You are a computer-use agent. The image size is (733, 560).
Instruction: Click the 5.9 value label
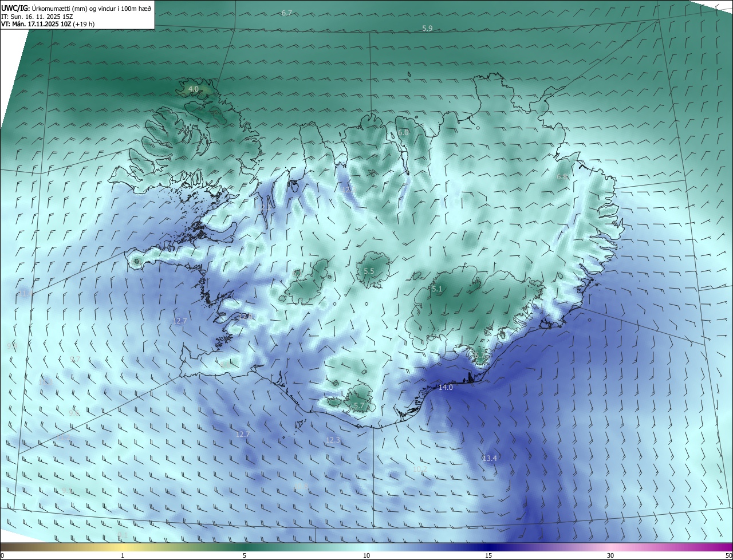427,28
